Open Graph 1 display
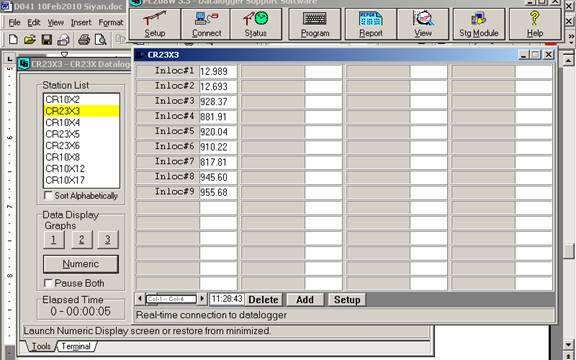Viewport: 576px width, 360px height. (54, 240)
